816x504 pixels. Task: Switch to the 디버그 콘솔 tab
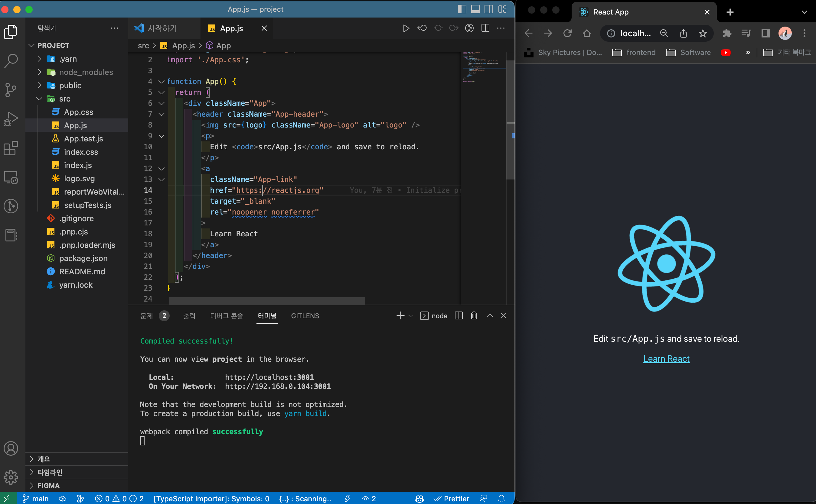[227, 316]
